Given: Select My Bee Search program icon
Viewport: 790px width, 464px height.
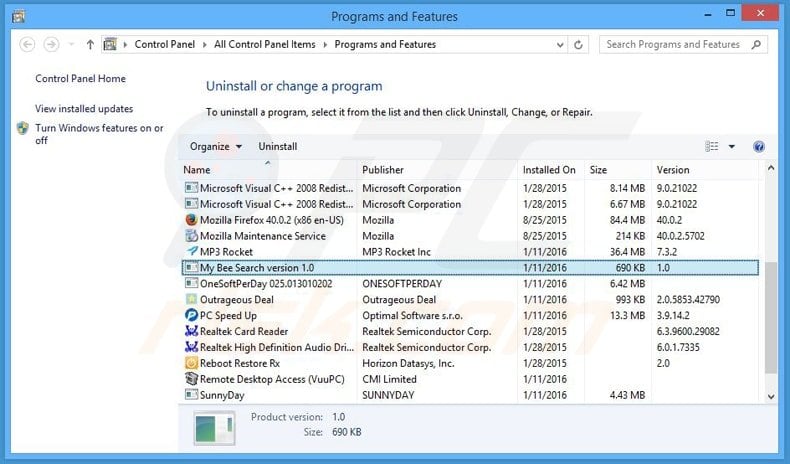Looking at the screenshot, I should pyautogui.click(x=191, y=268).
